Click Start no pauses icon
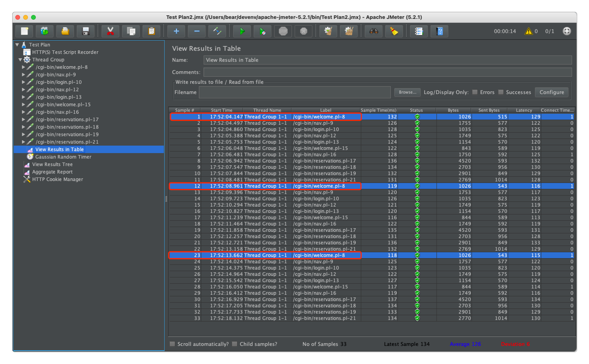The width and height of the screenshot is (589, 364). tap(262, 31)
